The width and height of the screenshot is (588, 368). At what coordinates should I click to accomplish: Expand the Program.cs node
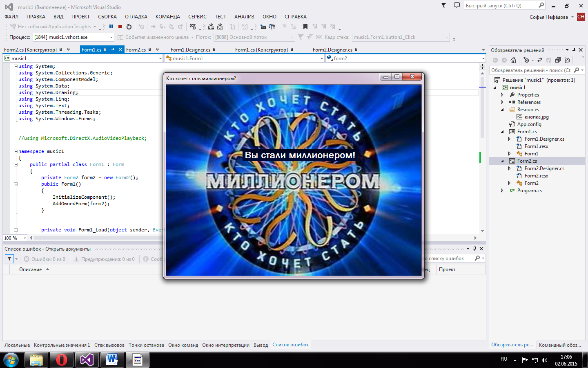(502, 191)
